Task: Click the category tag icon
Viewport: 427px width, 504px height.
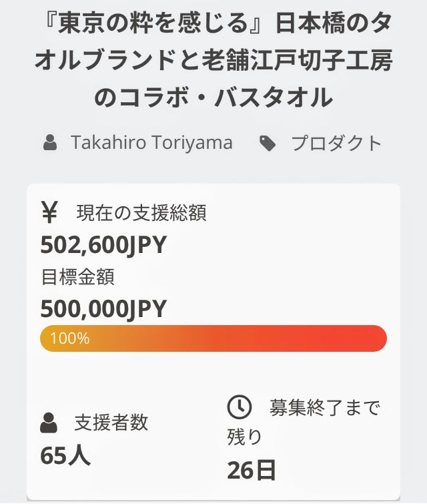Action: tap(268, 143)
